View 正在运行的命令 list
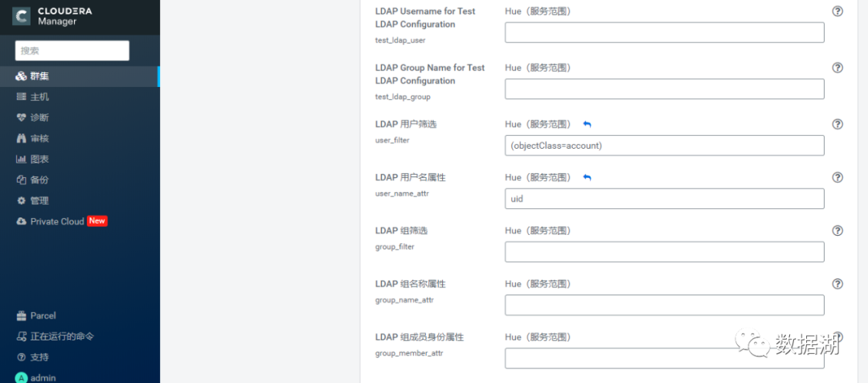The width and height of the screenshot is (868, 383). coord(62,336)
